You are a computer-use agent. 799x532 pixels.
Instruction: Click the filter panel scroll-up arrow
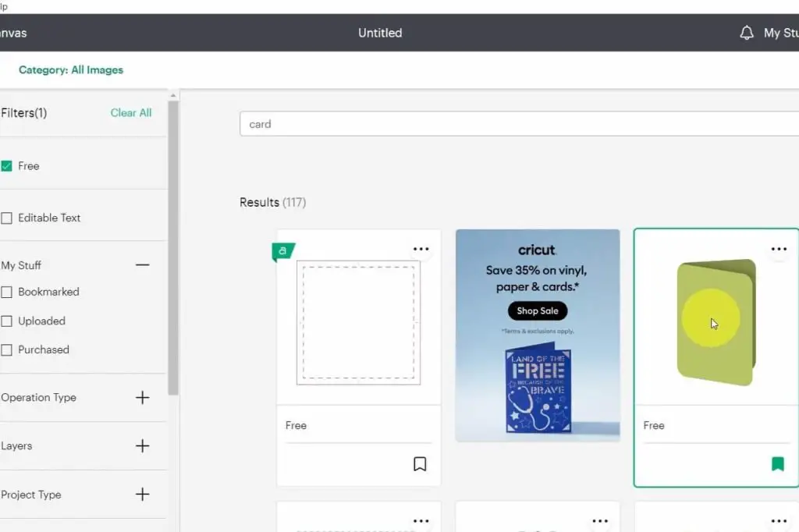click(x=173, y=95)
